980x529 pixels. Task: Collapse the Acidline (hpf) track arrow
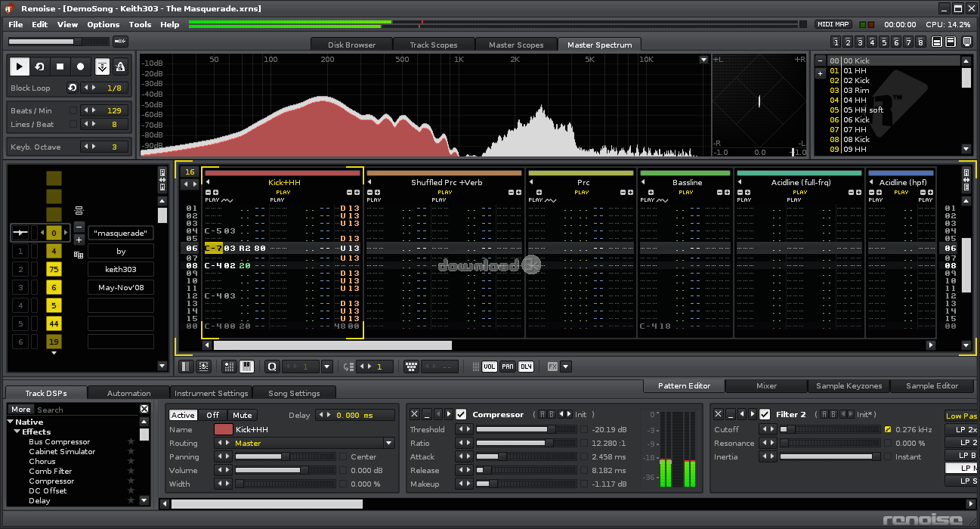click(x=872, y=182)
